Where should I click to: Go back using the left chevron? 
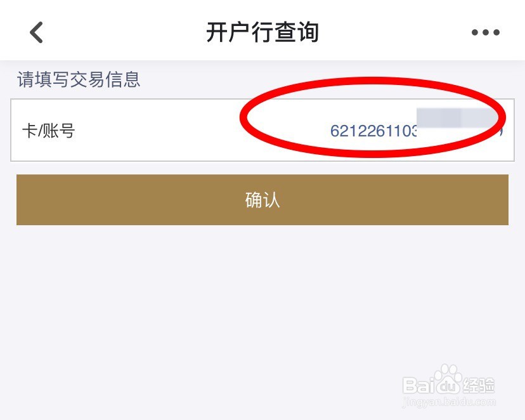tap(37, 32)
